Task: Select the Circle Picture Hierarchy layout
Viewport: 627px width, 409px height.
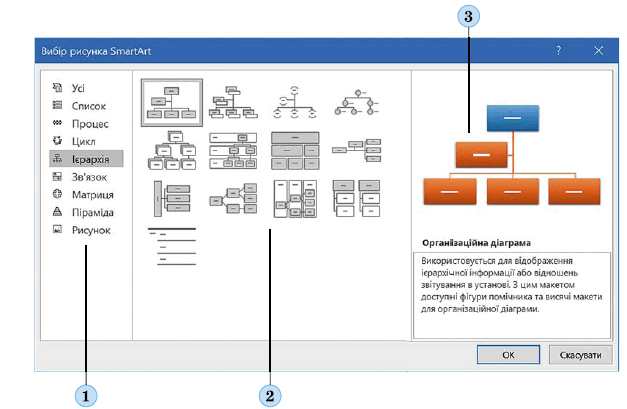Action: 357,103
